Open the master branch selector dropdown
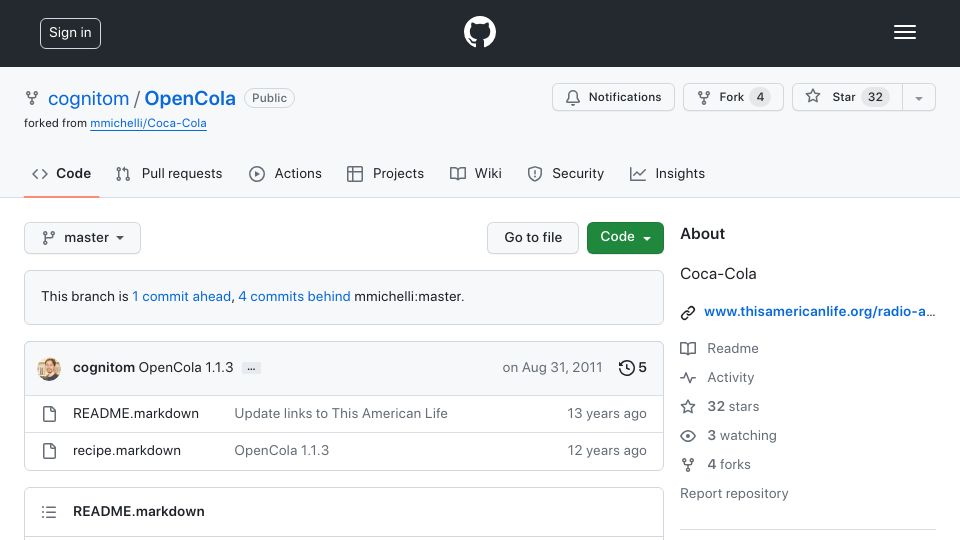Viewport: 960px width, 540px height. pos(83,238)
